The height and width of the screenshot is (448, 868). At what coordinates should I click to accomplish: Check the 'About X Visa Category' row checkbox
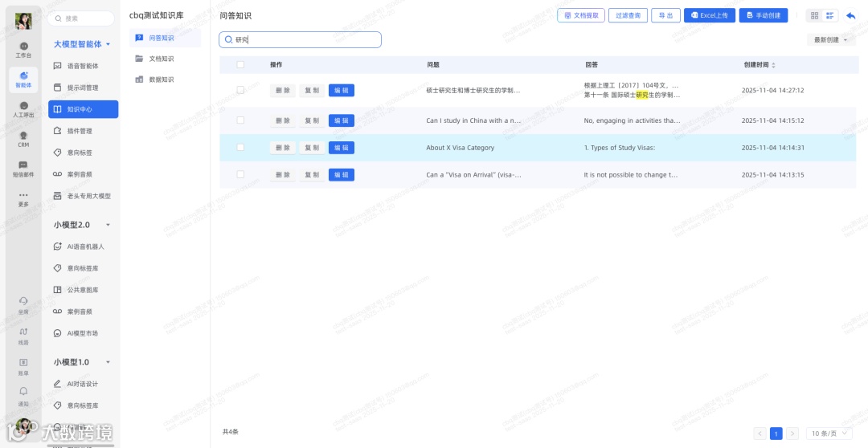pyautogui.click(x=240, y=147)
